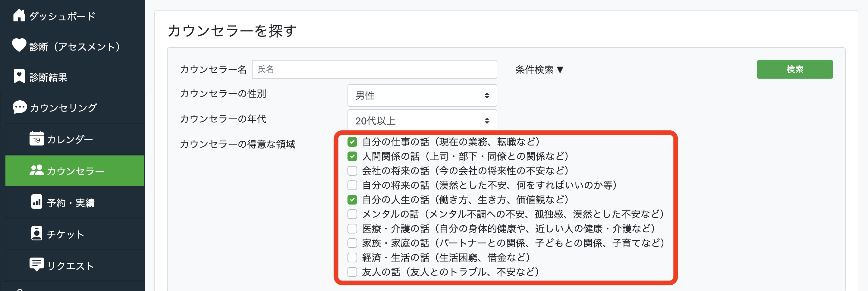Click the カウンセラーを探す heading

tap(232, 31)
